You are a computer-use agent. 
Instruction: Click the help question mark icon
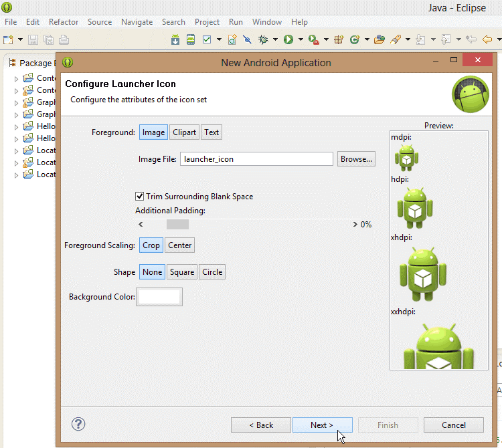click(x=78, y=424)
